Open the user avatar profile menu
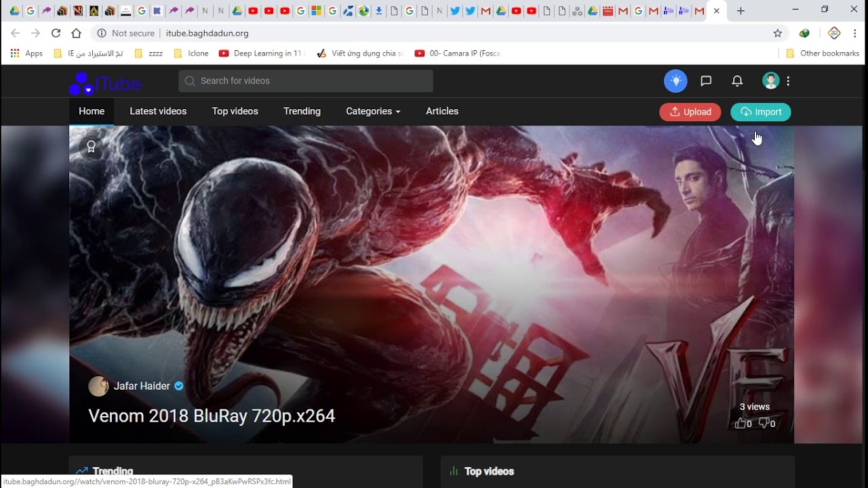Screen dimensions: 868x488 coord(770,81)
